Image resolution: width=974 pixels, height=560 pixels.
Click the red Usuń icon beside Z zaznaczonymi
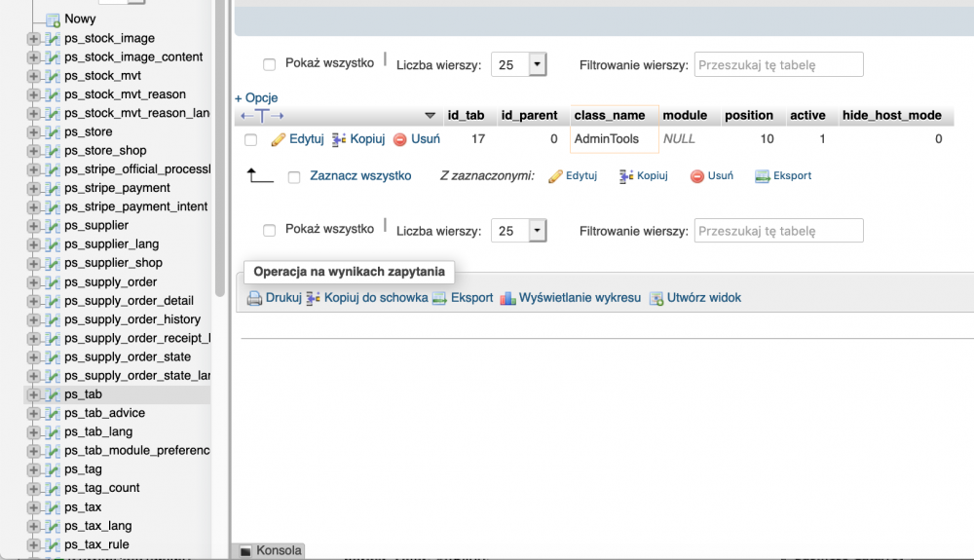point(697,176)
